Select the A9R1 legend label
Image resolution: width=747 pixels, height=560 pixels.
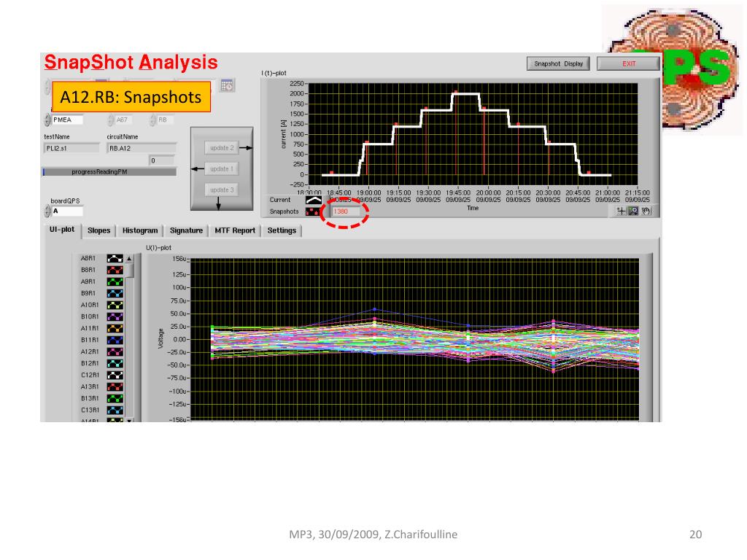coord(88,281)
